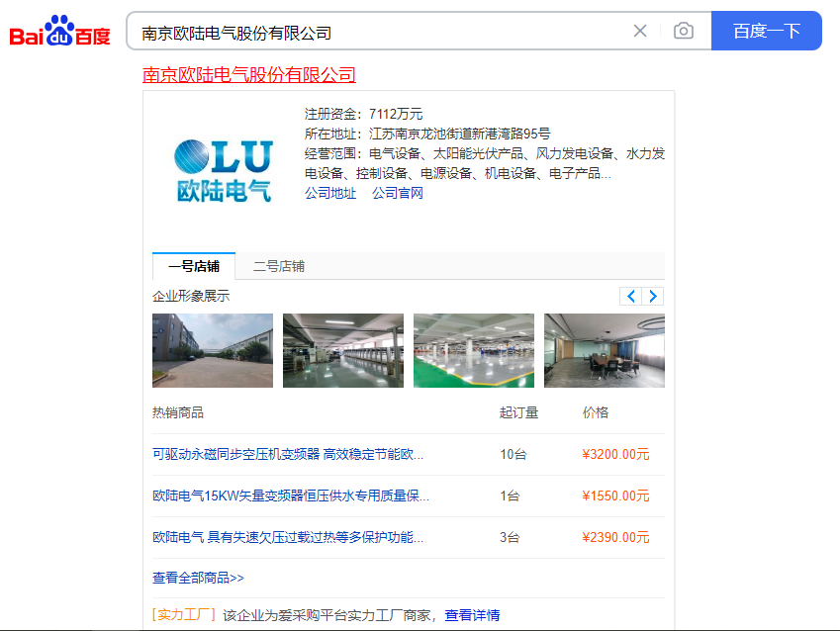Click the 百度一下 search button
The height and width of the screenshot is (631, 840).
click(767, 31)
